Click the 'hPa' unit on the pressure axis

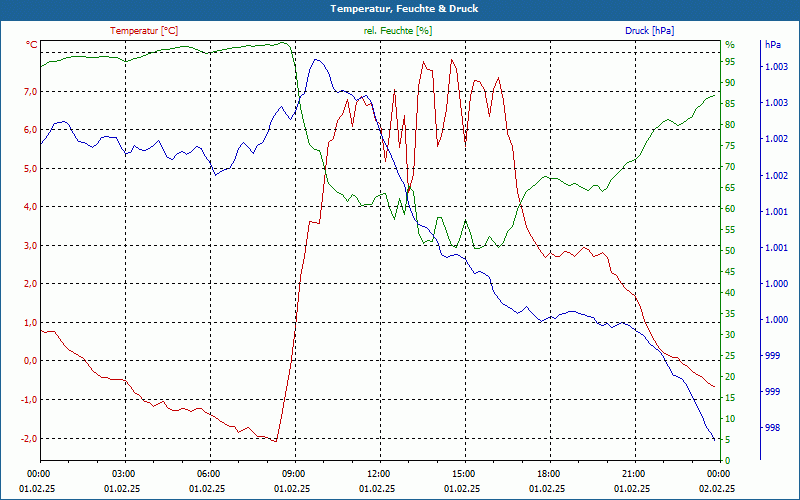[772, 45]
